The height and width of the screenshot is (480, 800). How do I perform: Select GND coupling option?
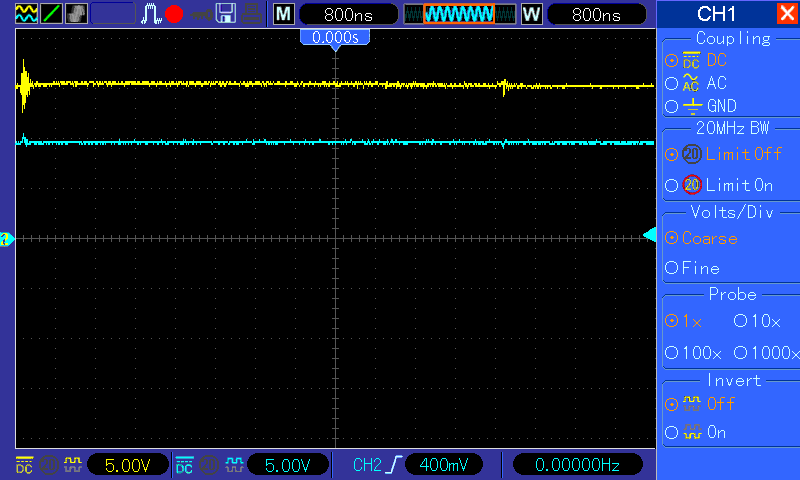(701, 106)
